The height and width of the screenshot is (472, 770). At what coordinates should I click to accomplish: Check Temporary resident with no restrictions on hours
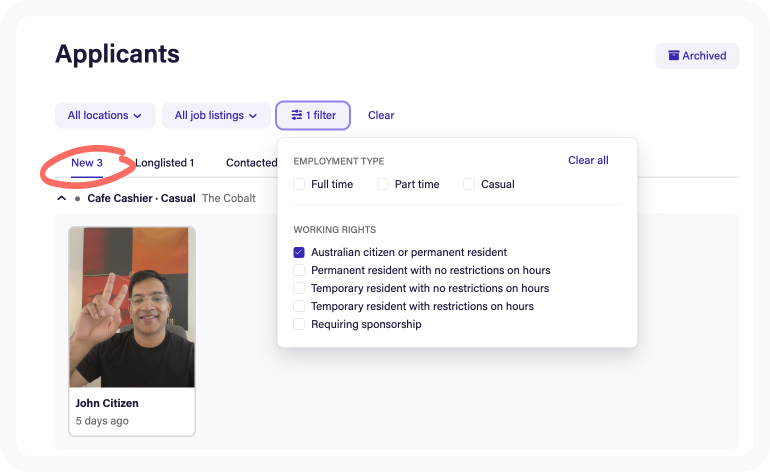(x=299, y=288)
